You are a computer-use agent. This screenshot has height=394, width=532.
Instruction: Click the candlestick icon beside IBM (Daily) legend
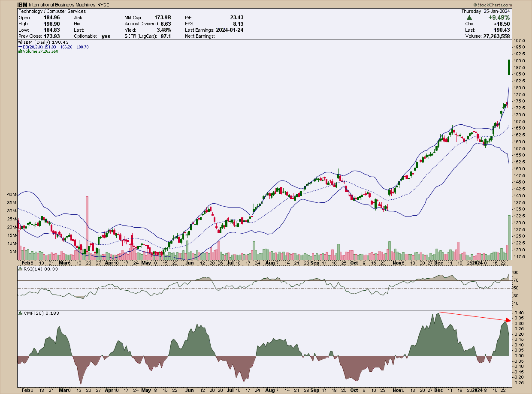pos(20,42)
